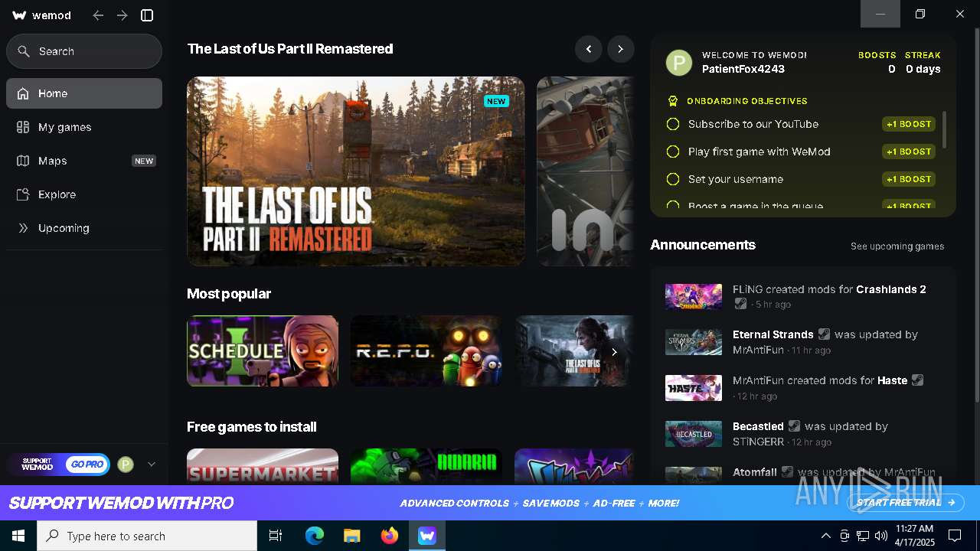This screenshot has height=551, width=980.
Task: Show hidden system tray icons
Action: (x=825, y=536)
